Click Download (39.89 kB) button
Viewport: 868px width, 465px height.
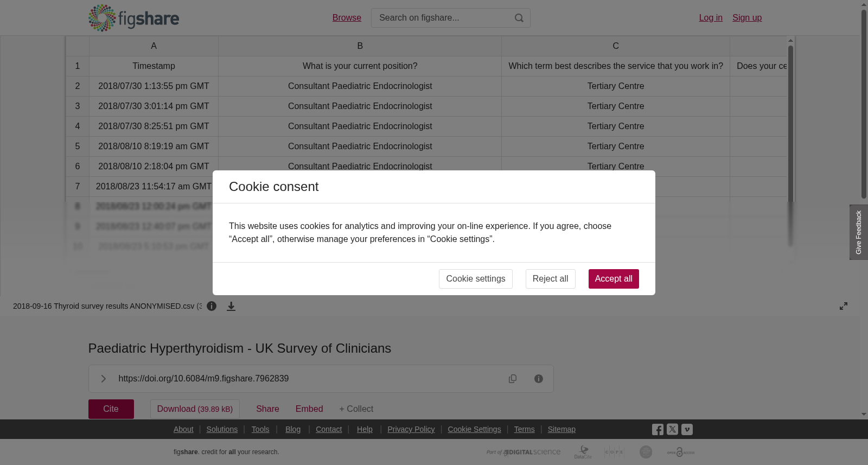point(195,409)
